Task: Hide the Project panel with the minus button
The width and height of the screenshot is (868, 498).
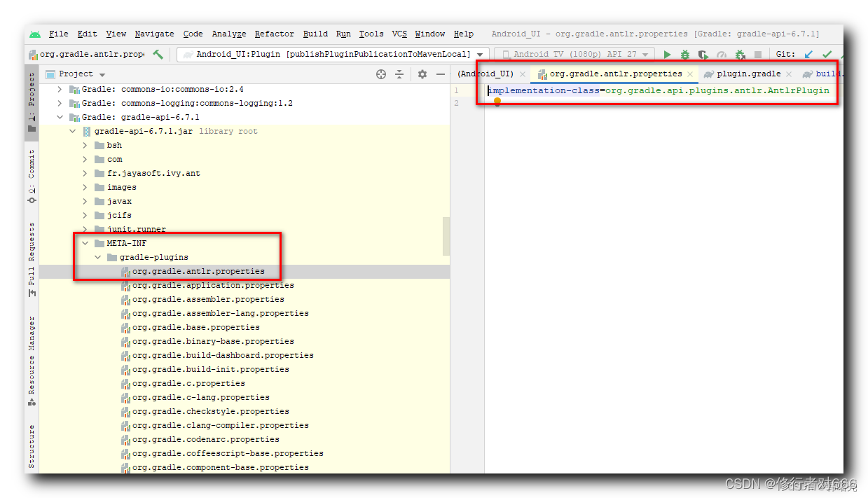Action: point(441,74)
